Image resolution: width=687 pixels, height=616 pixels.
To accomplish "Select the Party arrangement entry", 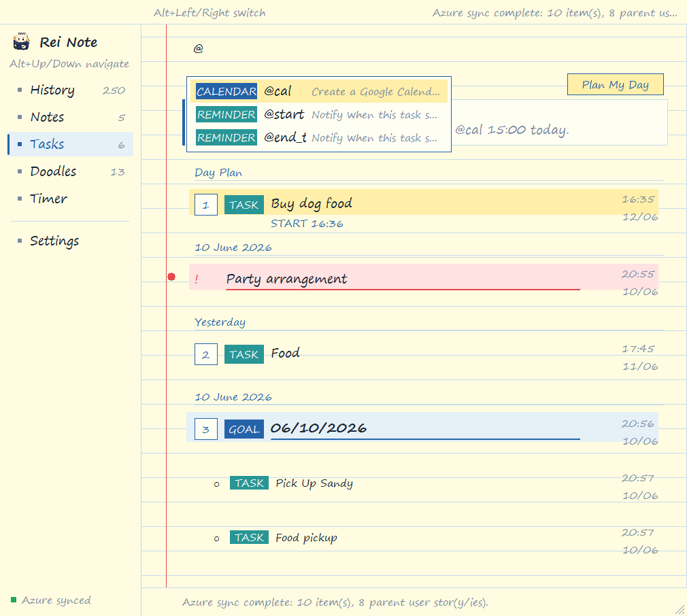I will pyautogui.click(x=423, y=277).
